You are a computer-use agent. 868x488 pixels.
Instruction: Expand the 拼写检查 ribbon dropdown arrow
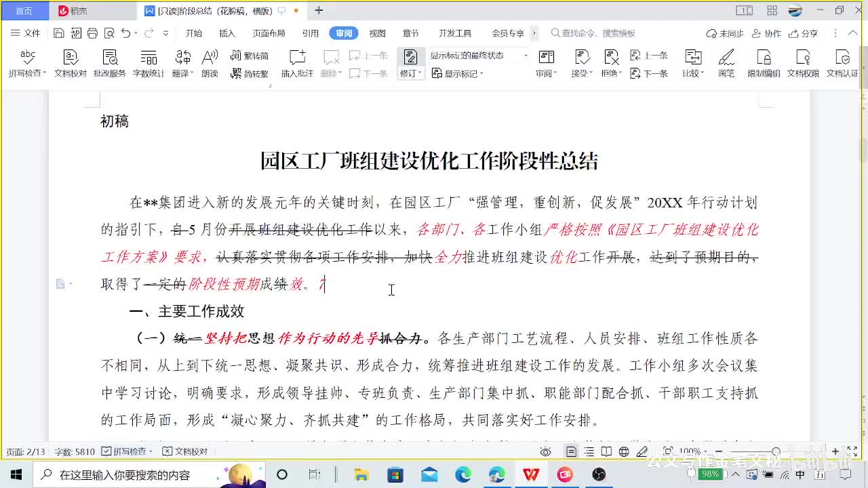tap(44, 74)
